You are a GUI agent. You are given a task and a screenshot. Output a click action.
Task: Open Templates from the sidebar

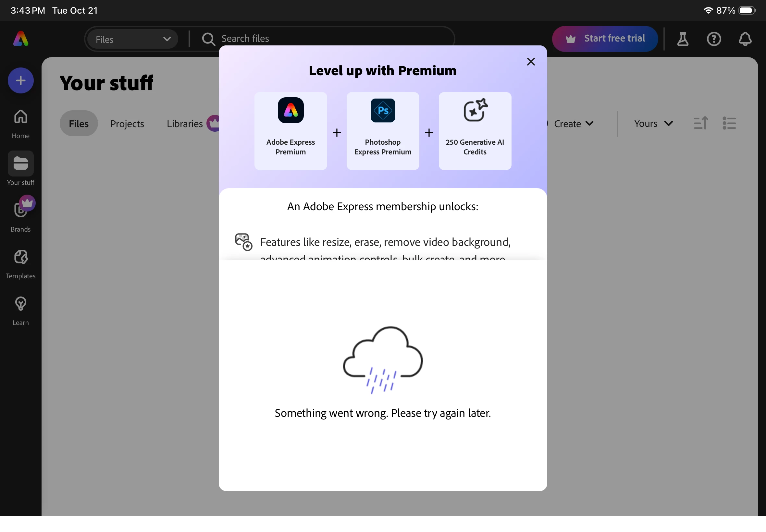tap(21, 264)
